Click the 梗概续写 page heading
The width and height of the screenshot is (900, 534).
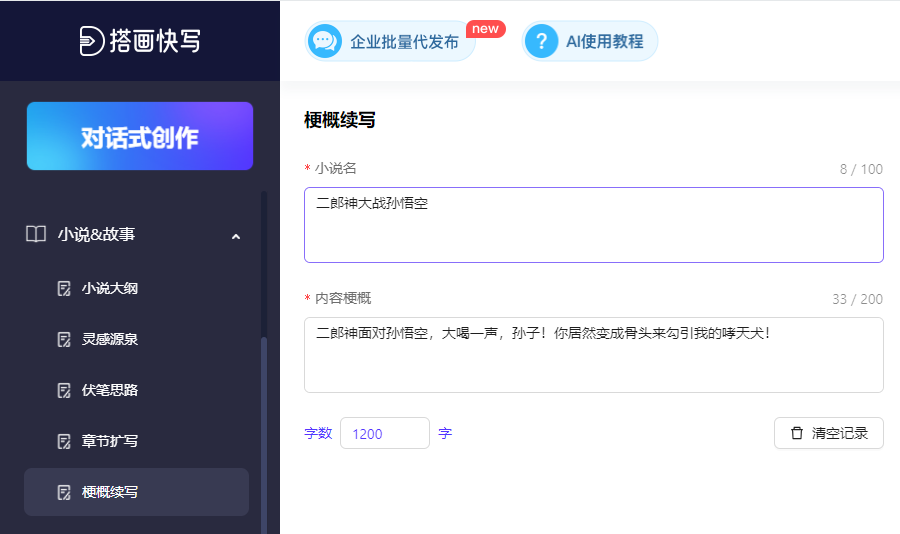(340, 120)
